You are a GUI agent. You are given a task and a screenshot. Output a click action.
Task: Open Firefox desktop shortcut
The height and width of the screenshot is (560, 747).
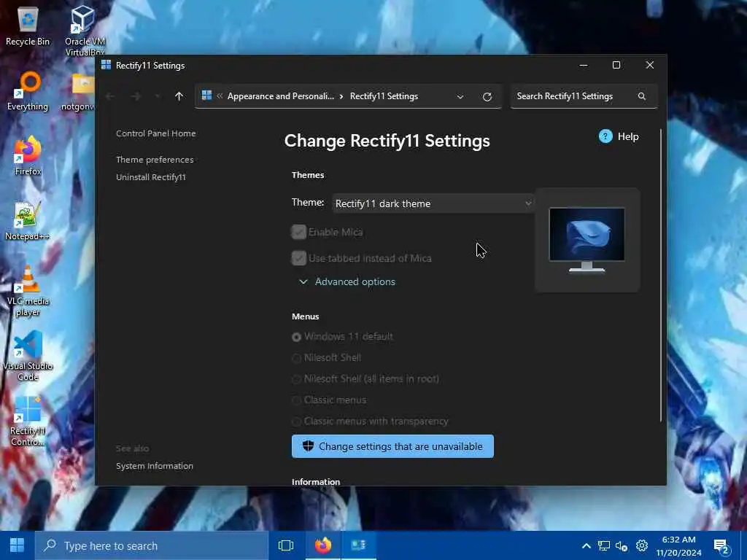pyautogui.click(x=28, y=156)
